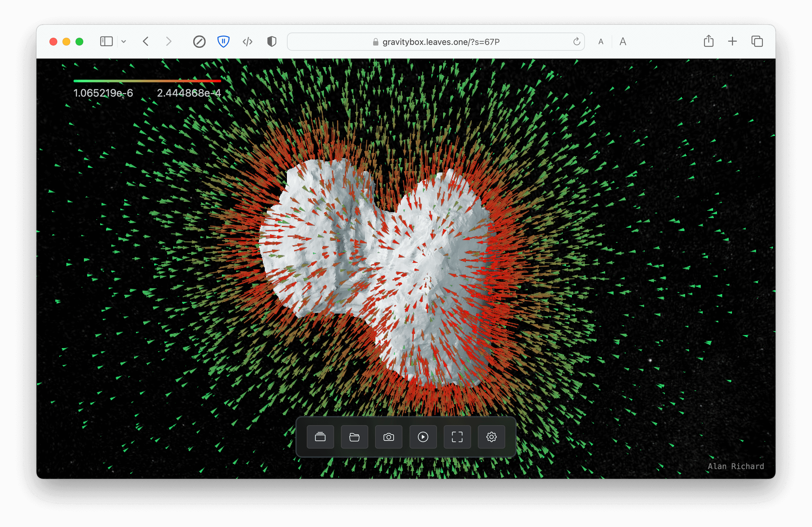Increase text size with large A
The width and height of the screenshot is (812, 527).
tap(623, 42)
